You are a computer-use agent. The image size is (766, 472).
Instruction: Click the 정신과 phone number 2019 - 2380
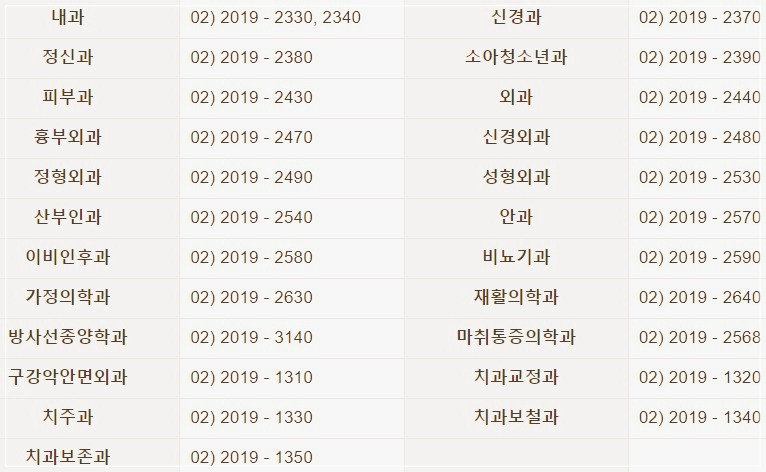pyautogui.click(x=251, y=58)
